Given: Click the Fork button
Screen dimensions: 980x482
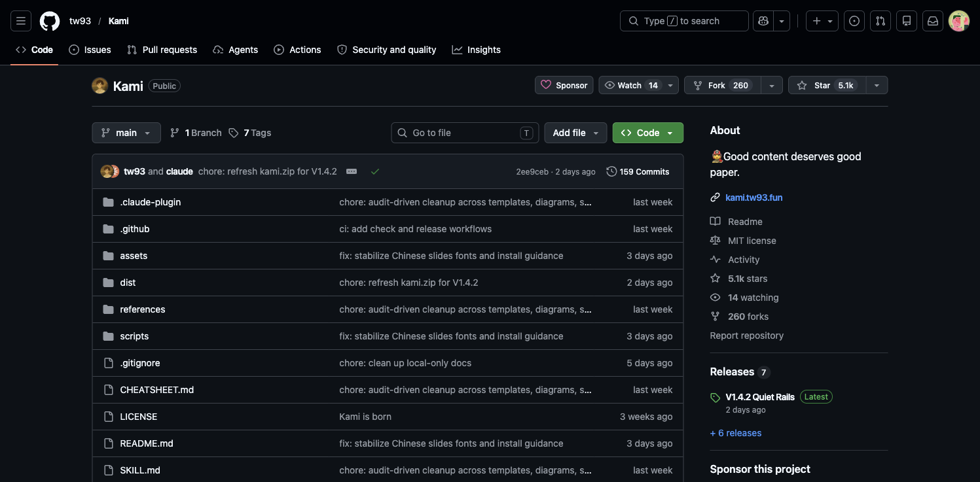Looking at the screenshot, I should point(723,86).
